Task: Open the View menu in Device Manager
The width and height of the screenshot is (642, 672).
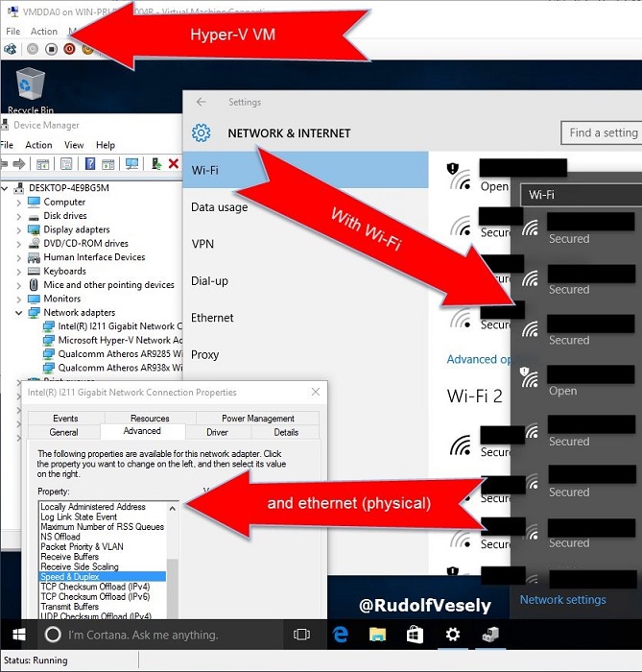Action: click(x=74, y=145)
